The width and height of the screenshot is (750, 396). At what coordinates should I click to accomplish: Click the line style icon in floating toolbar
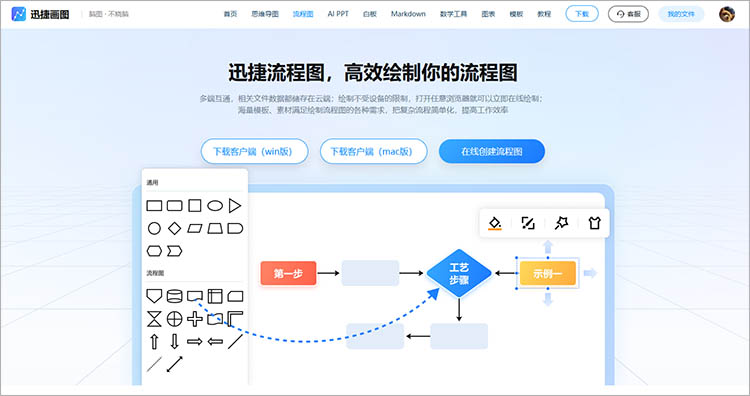click(528, 223)
